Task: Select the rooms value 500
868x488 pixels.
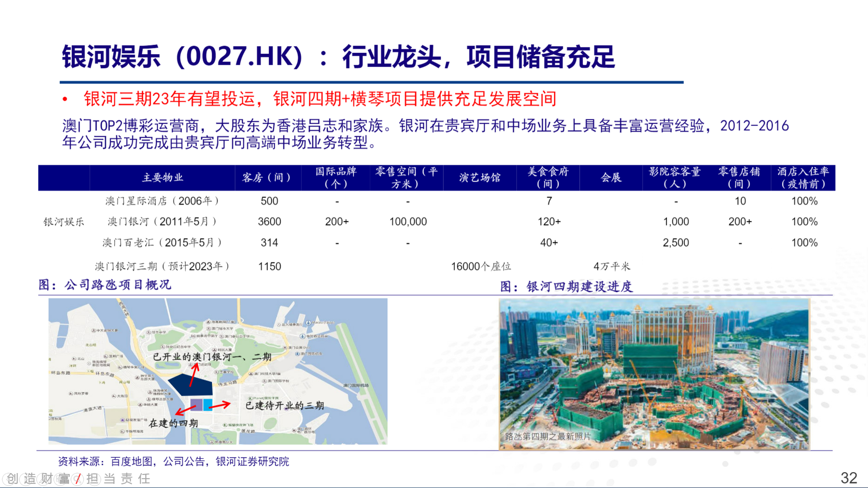Action: [269, 201]
